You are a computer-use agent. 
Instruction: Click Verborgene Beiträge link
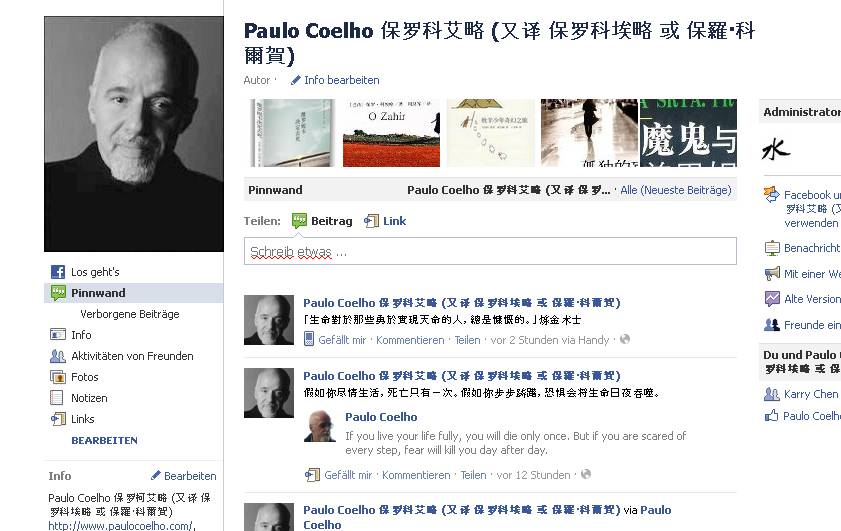pyautogui.click(x=130, y=314)
